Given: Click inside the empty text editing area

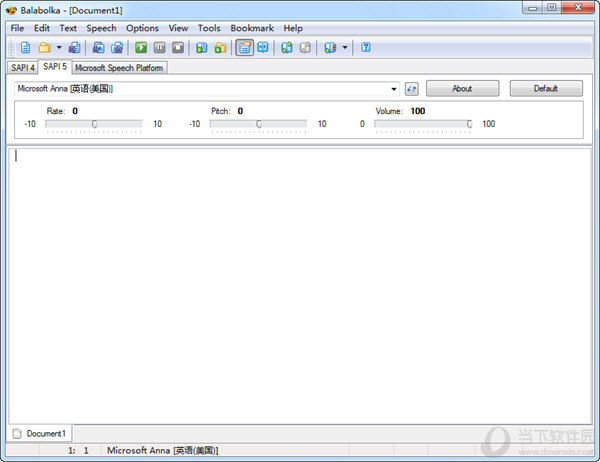Looking at the screenshot, I should [x=300, y=286].
